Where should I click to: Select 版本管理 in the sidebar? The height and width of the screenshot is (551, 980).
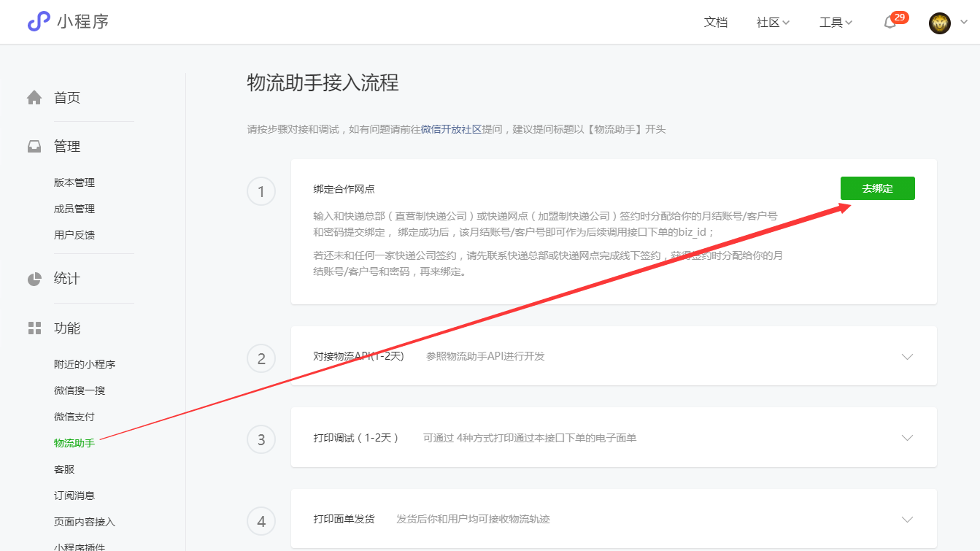[x=74, y=182]
